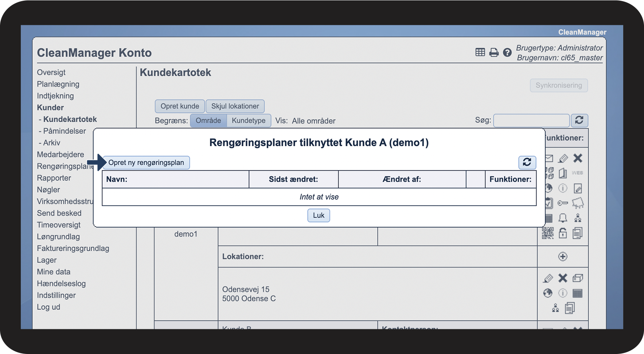Open Nøgler in the sidebar

(48, 190)
